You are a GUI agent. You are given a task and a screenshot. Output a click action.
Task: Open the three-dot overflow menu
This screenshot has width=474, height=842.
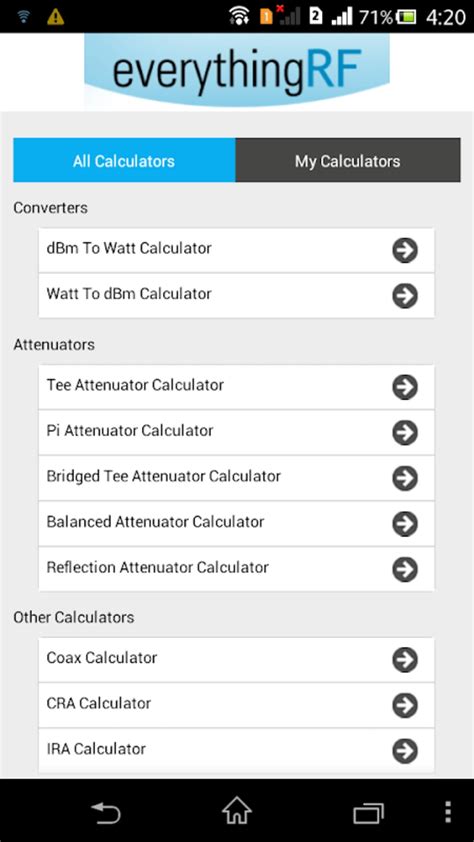point(449,812)
